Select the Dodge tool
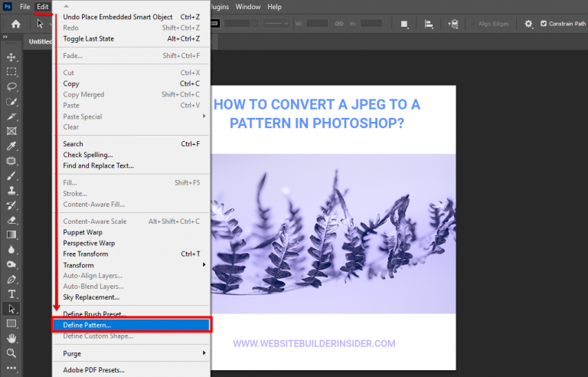This screenshot has height=377, width=588. 11,264
